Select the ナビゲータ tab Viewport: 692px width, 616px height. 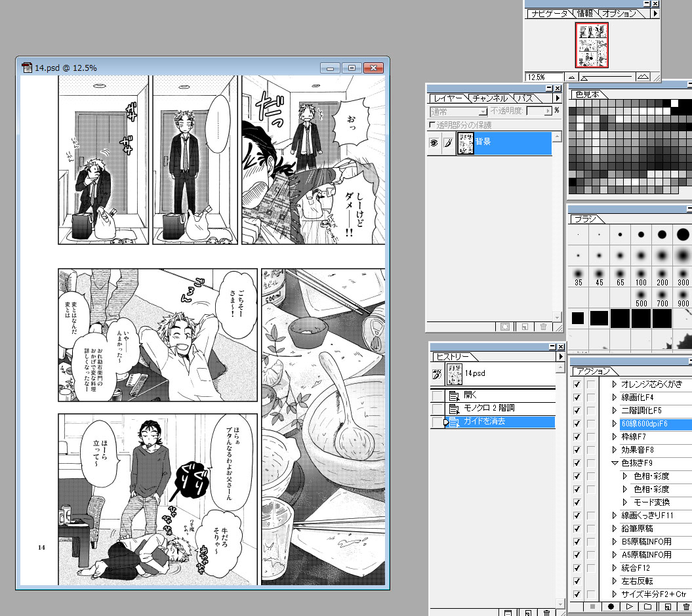pyautogui.click(x=550, y=14)
